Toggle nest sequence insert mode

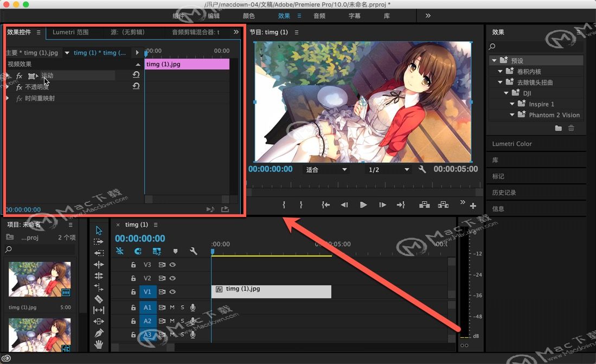120,251
